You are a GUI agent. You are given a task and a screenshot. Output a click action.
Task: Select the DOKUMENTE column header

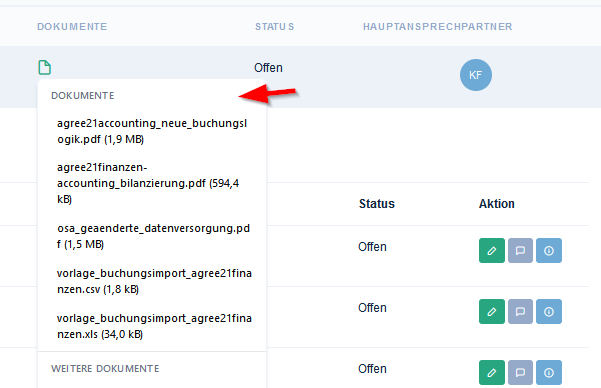72,26
